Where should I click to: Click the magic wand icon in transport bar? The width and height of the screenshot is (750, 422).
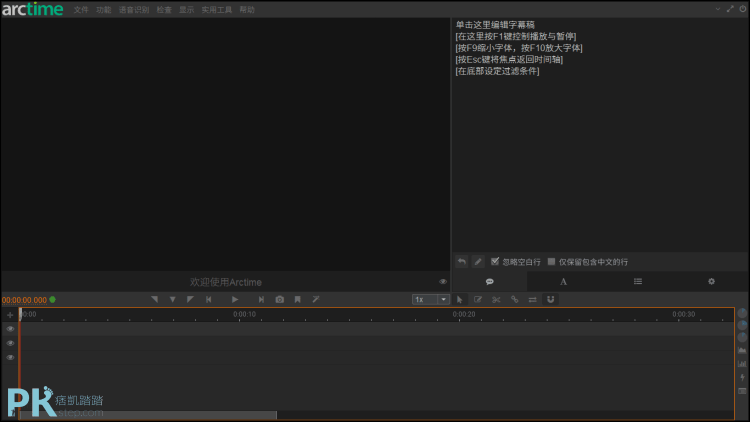coord(316,300)
